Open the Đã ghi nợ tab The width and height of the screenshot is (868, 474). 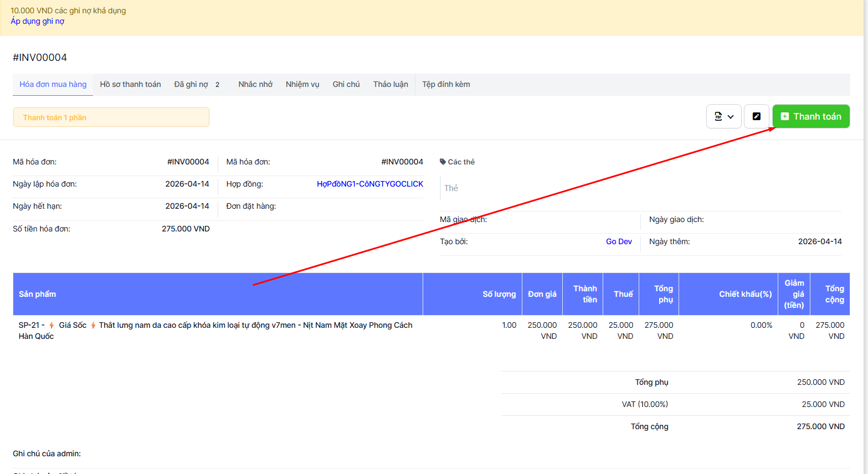(191, 84)
